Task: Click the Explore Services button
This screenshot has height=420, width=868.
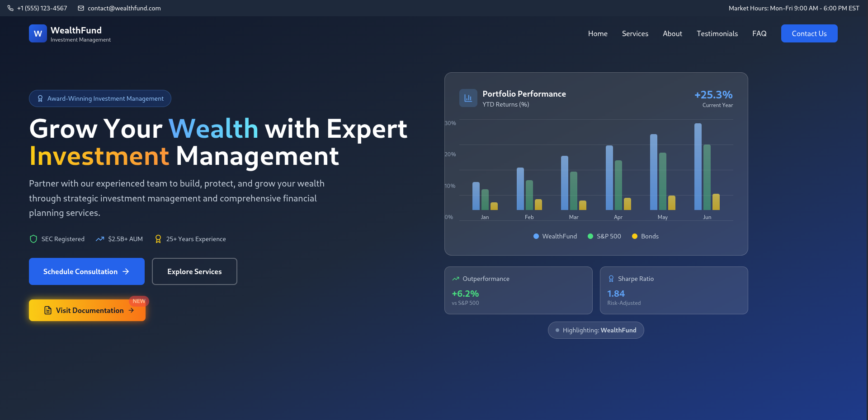Action: (194, 271)
